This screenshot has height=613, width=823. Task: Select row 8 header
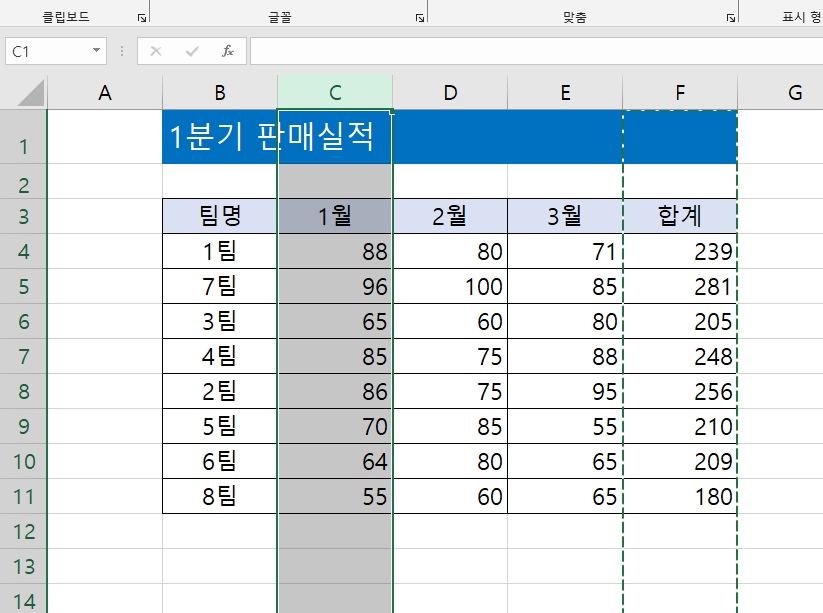[x=24, y=392]
